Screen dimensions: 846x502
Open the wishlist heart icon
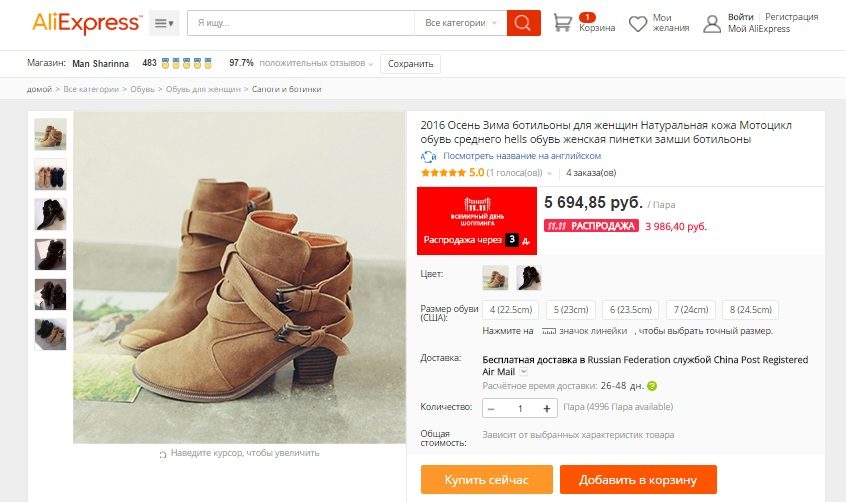pyautogui.click(x=638, y=24)
